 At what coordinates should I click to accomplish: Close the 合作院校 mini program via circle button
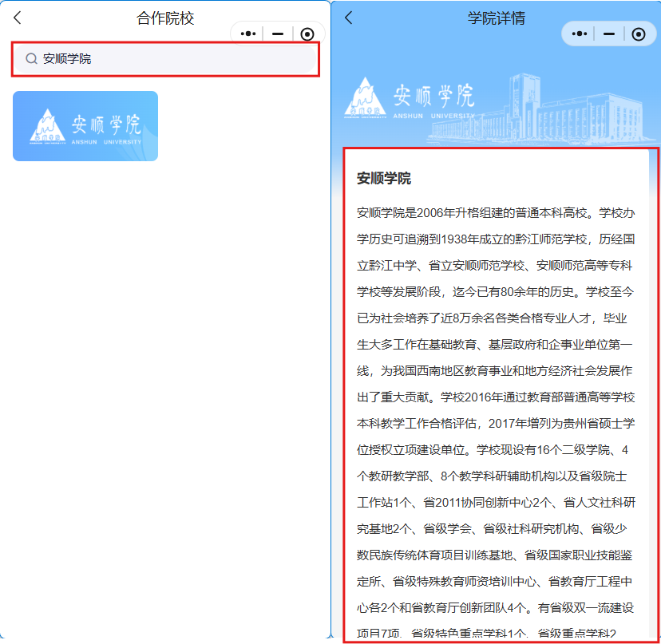coord(307,34)
